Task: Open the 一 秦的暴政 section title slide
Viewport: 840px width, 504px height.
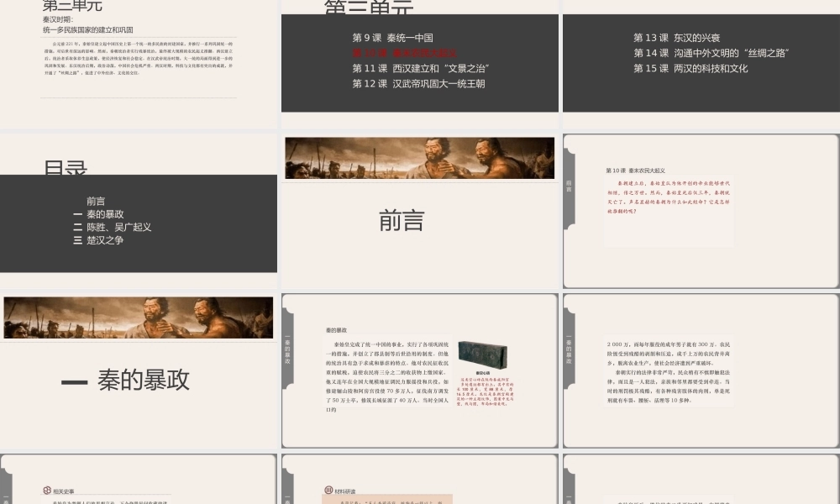Action: click(x=139, y=370)
